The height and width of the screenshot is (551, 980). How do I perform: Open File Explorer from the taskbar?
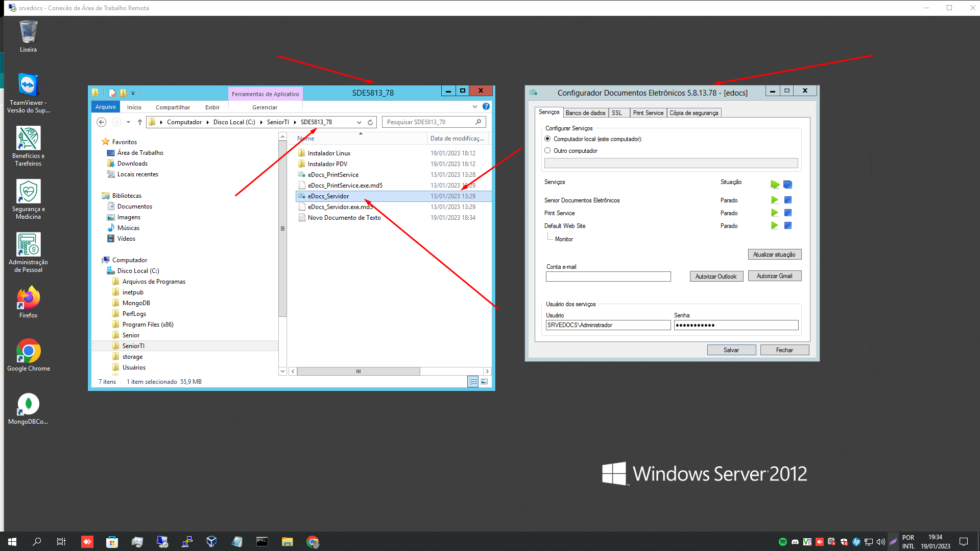287,541
